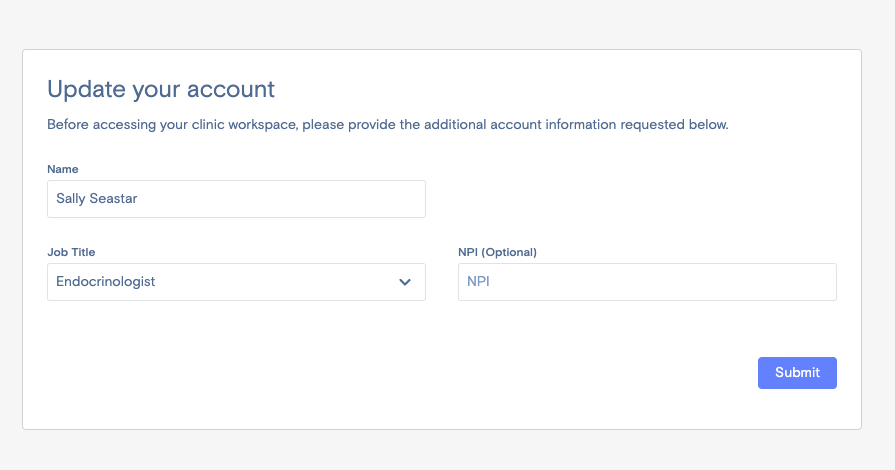Click the chevron arrow in Job Title

tap(405, 282)
